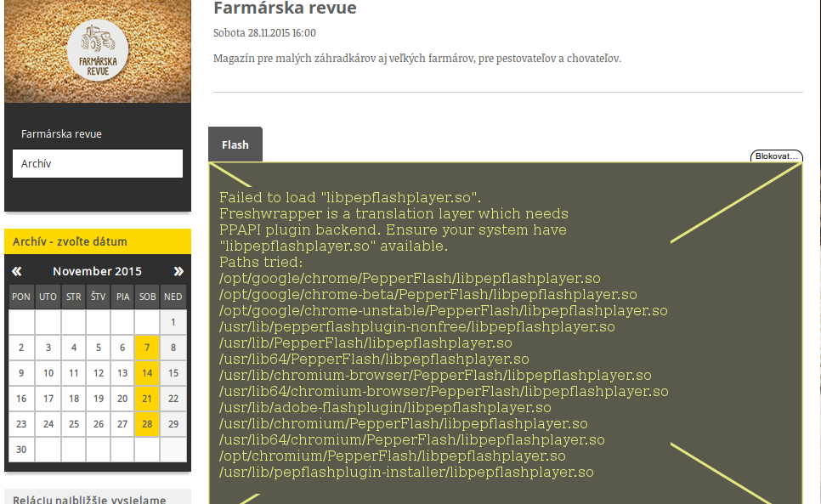
Task: Click date 2 in the calendar
Action: click(x=21, y=348)
